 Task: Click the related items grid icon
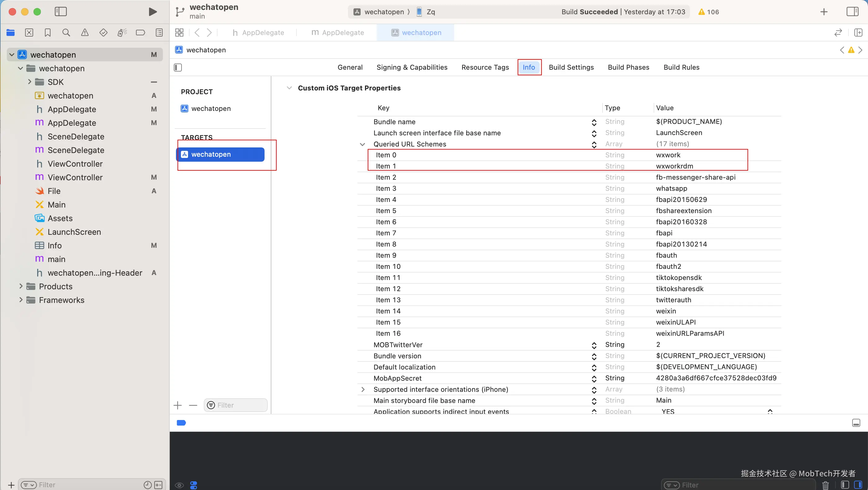coord(179,33)
